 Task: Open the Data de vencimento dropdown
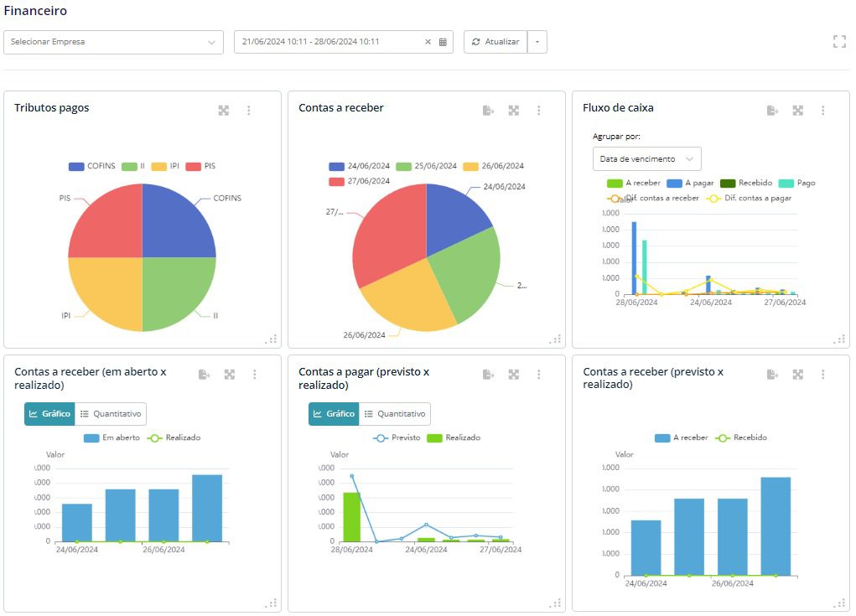pyautogui.click(x=646, y=158)
